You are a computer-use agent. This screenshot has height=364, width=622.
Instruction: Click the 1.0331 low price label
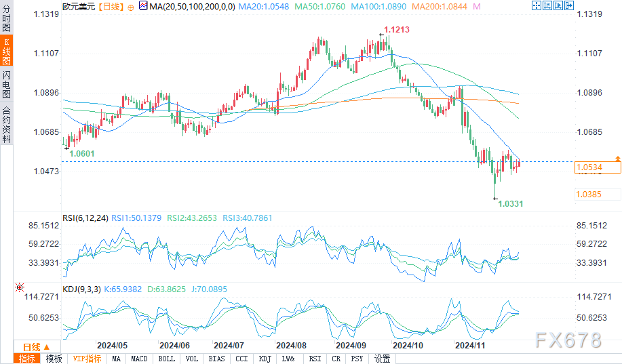[511, 204]
